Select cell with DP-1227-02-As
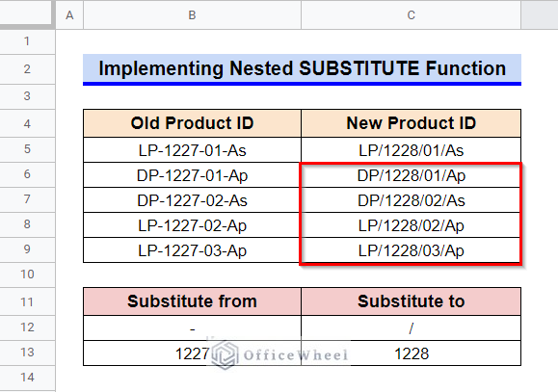This screenshot has height=392, width=558. pyautogui.click(x=192, y=200)
